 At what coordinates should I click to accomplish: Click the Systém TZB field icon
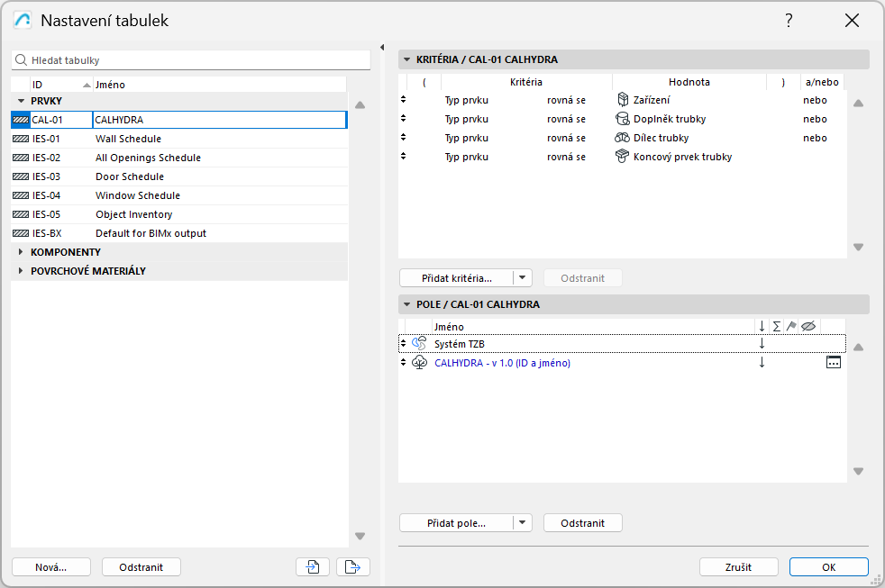[418, 343]
